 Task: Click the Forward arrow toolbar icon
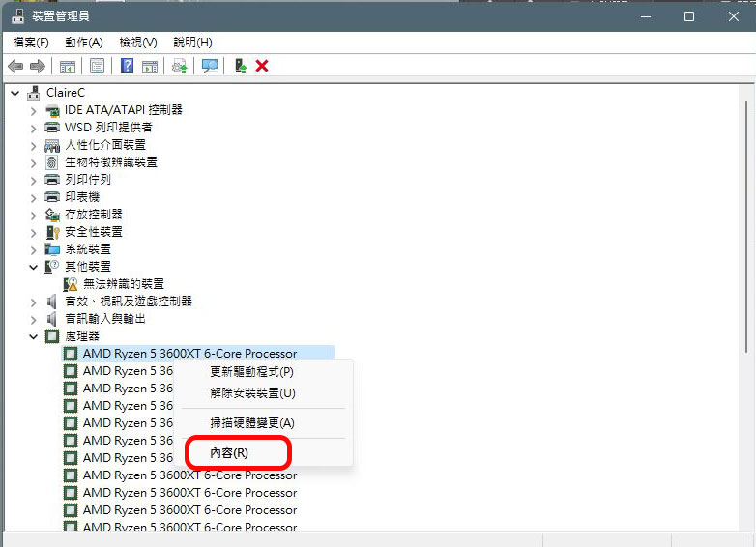click(x=38, y=66)
